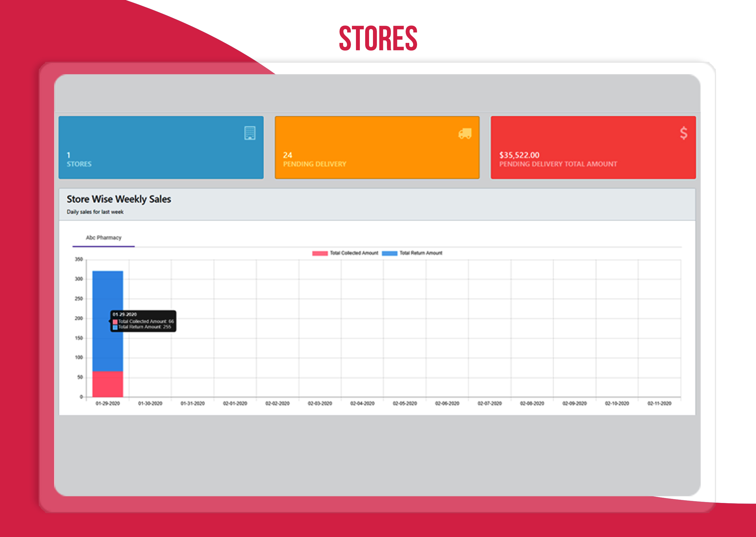Click the dollar sign icon
The height and width of the screenshot is (537, 756).
[683, 133]
